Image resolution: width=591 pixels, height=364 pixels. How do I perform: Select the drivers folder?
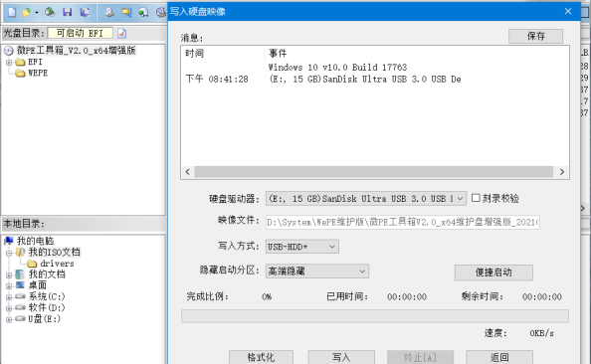coord(57,264)
